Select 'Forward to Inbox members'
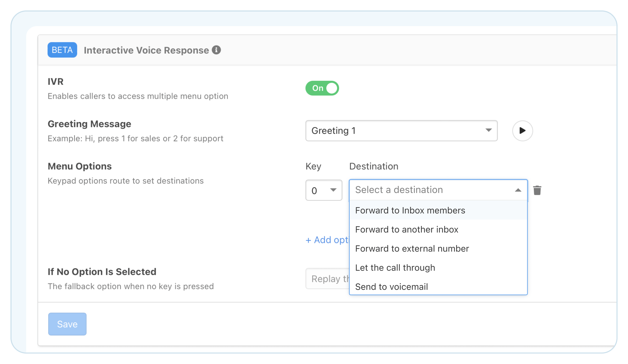Image resolution: width=628 pixels, height=364 pixels. click(x=410, y=210)
